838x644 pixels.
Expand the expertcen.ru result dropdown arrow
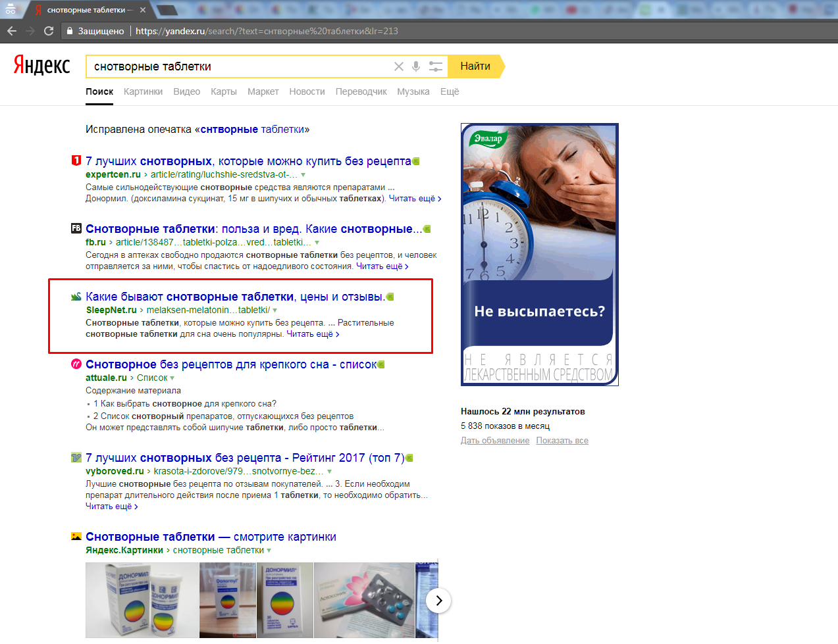coord(303,175)
